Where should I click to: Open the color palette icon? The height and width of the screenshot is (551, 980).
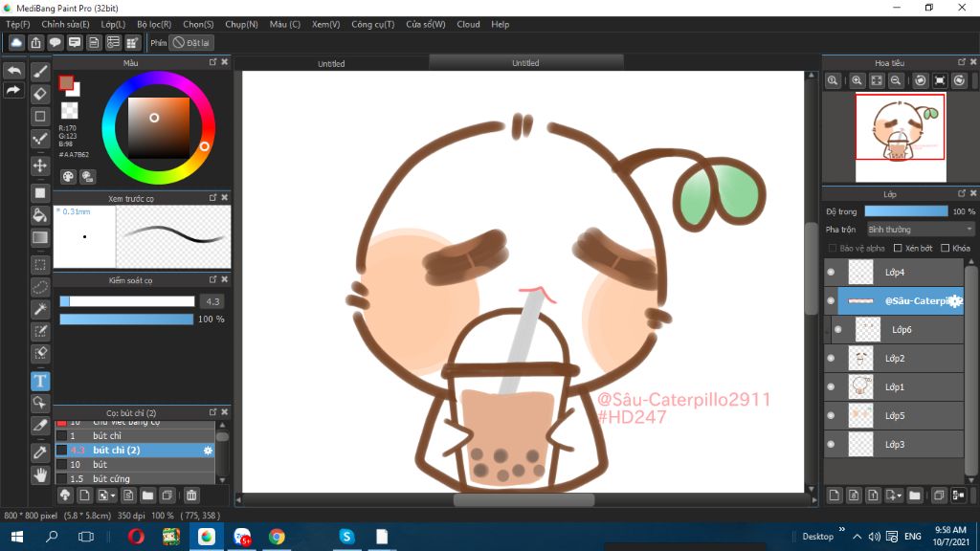[68, 177]
